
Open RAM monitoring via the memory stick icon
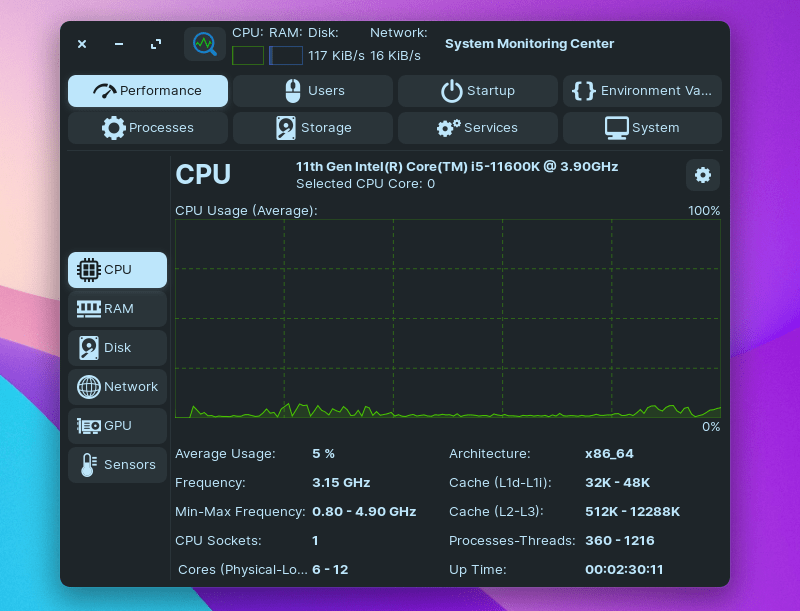(91, 308)
